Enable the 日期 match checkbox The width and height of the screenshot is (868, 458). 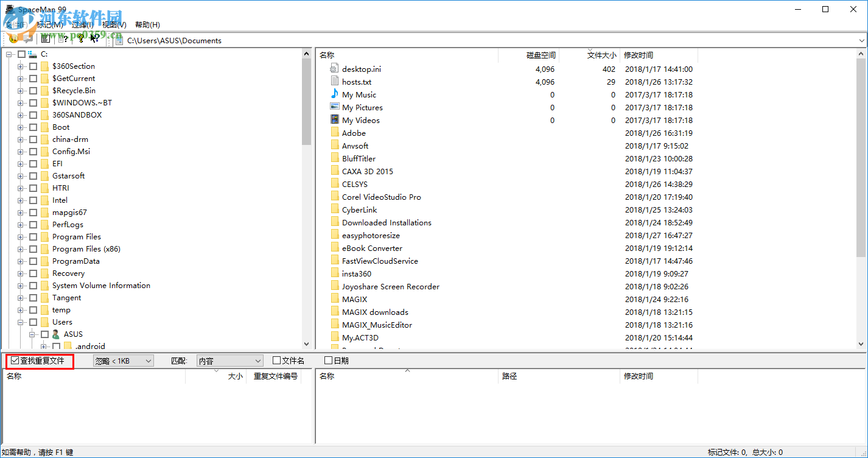[329, 361]
